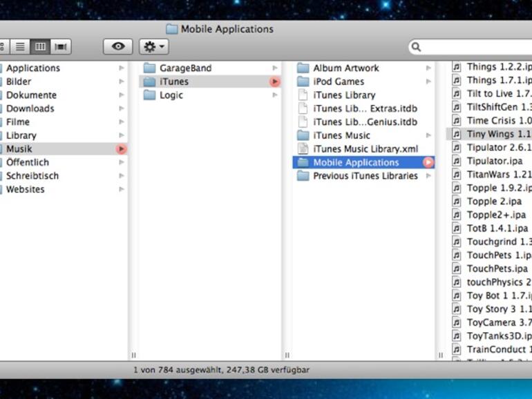The height and width of the screenshot is (399, 532).
Task: Click the Tipulator.ipa file icon
Action: (457, 161)
